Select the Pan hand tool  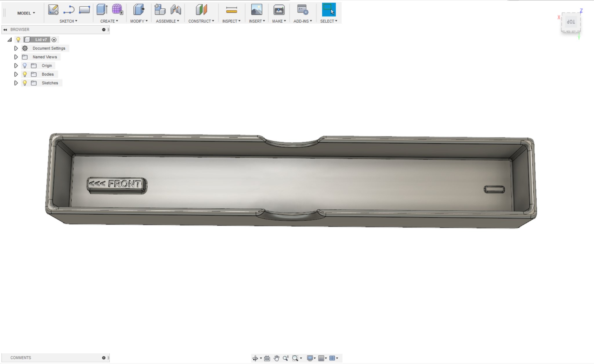click(x=276, y=358)
